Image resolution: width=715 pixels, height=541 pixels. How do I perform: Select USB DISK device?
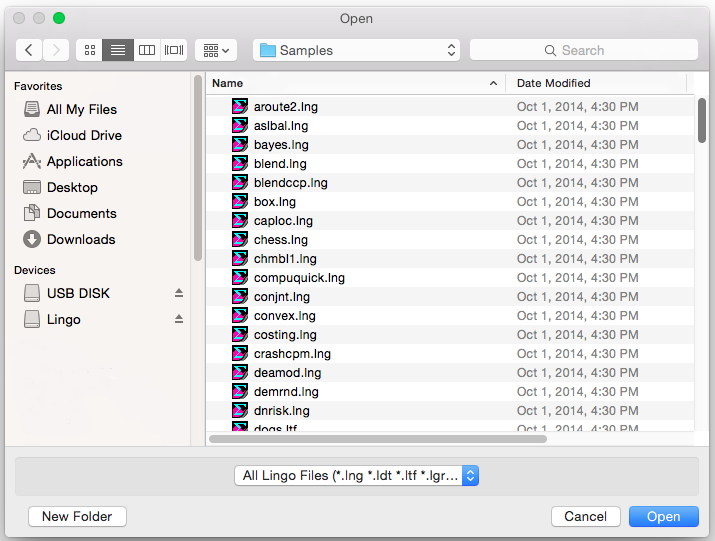[67, 293]
